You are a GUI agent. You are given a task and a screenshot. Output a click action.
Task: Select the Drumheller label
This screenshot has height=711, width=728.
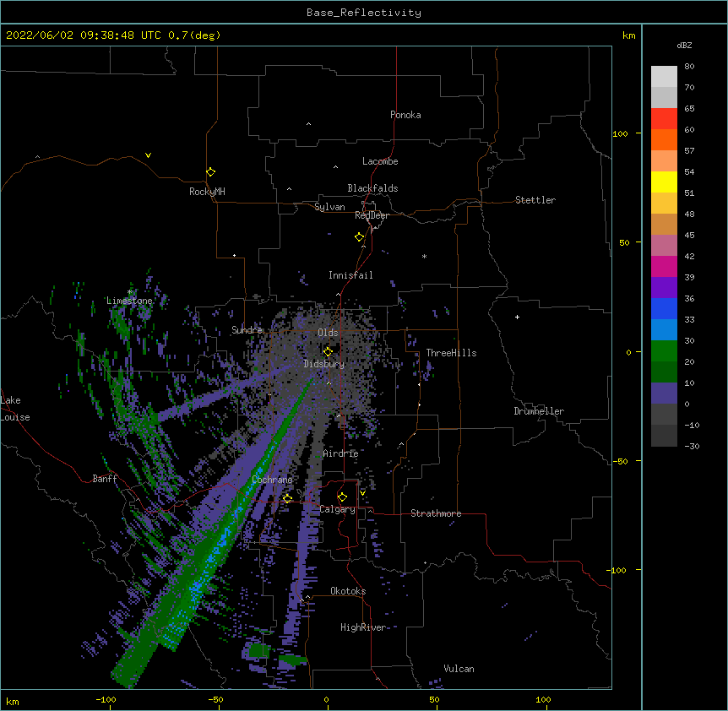539,411
